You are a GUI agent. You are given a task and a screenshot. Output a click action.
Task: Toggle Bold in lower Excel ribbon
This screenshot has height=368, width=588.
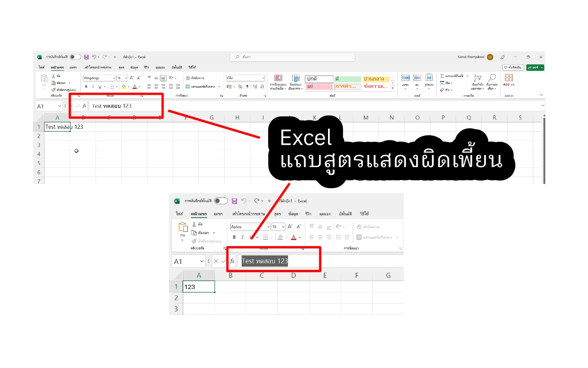pyautogui.click(x=234, y=237)
